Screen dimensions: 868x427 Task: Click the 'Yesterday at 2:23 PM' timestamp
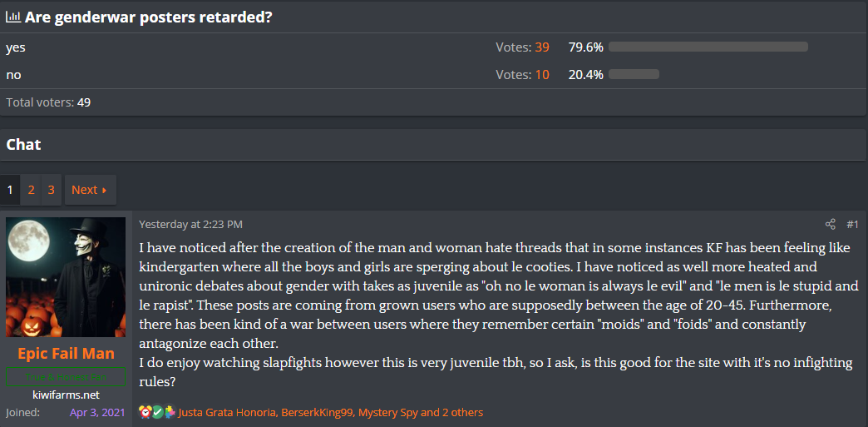(190, 225)
